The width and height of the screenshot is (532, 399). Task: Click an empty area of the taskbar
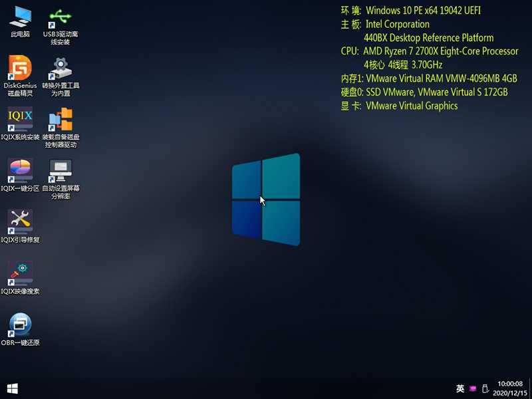coord(233,388)
